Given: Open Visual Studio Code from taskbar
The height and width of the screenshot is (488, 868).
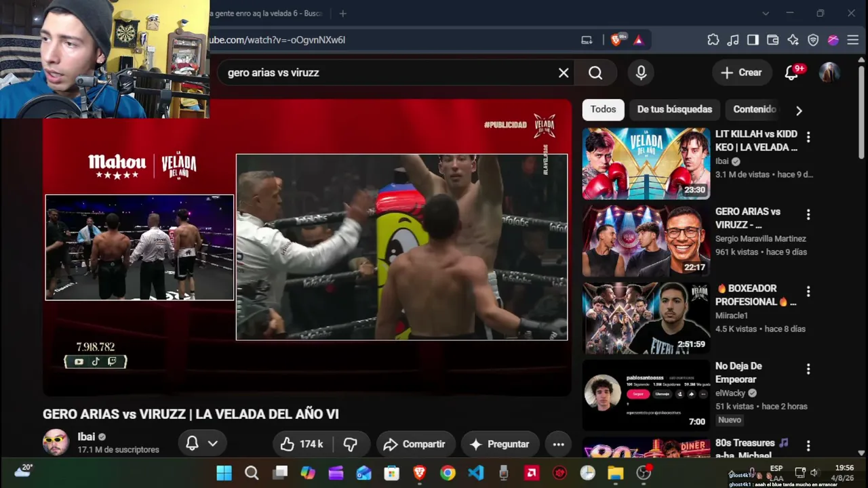Looking at the screenshot, I should [x=475, y=472].
